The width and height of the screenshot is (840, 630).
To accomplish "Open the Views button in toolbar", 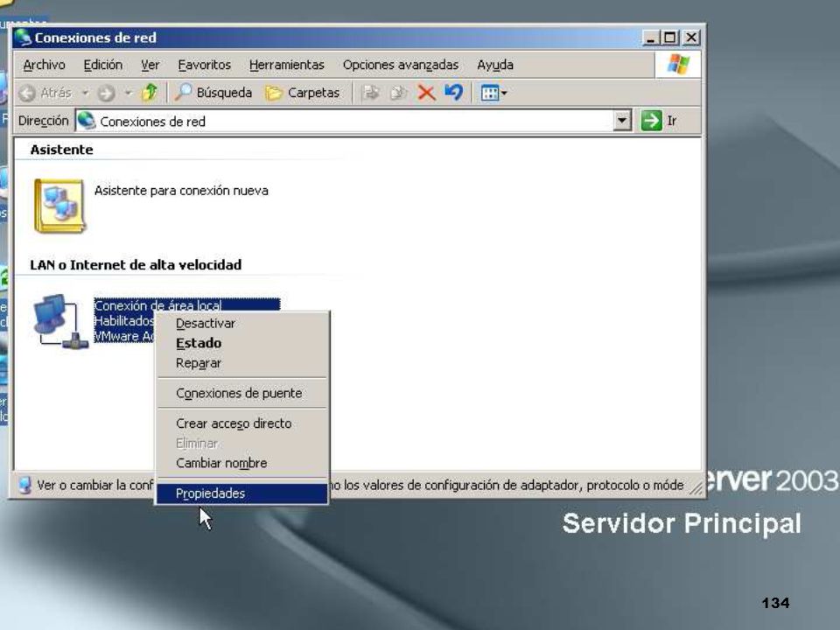I will 493,93.
